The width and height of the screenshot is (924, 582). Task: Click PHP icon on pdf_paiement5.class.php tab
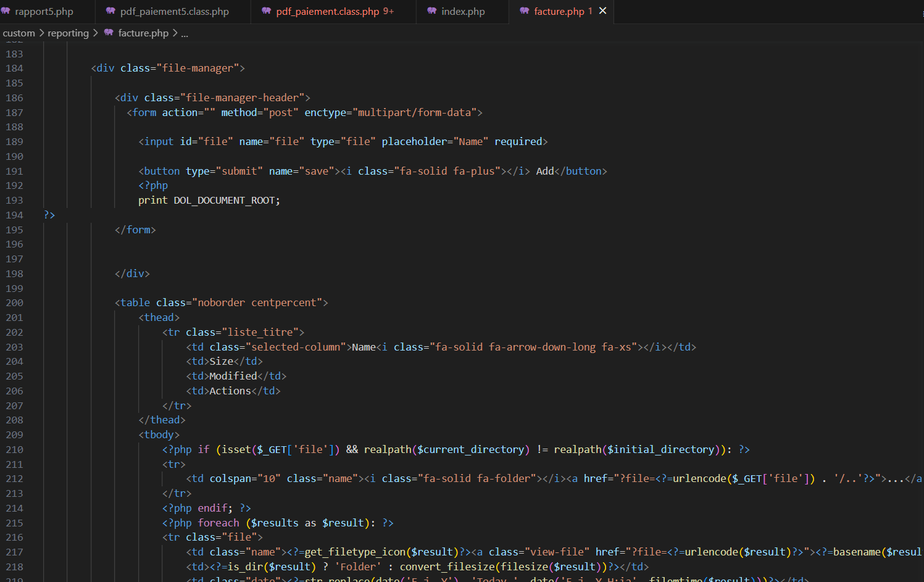tap(111, 11)
